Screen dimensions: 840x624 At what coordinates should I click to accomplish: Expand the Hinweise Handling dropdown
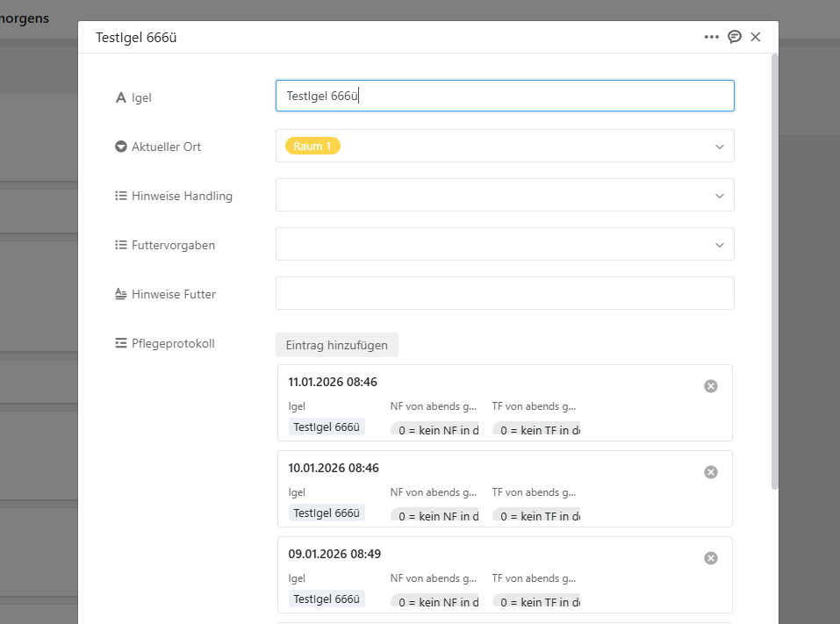pyautogui.click(x=719, y=196)
